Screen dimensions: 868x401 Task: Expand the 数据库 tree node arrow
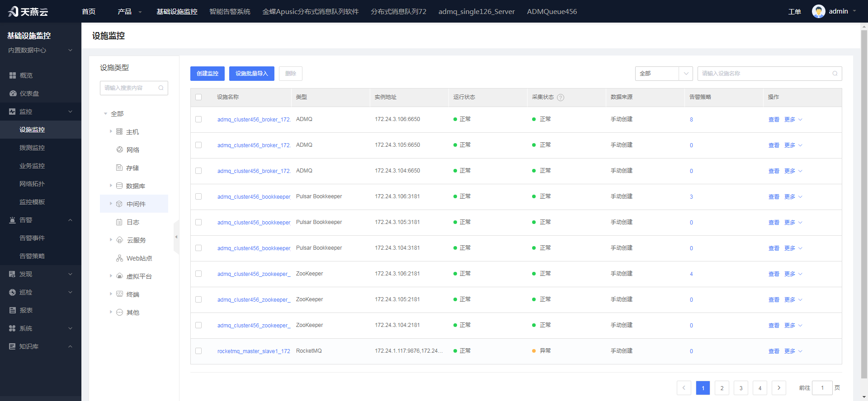click(111, 186)
